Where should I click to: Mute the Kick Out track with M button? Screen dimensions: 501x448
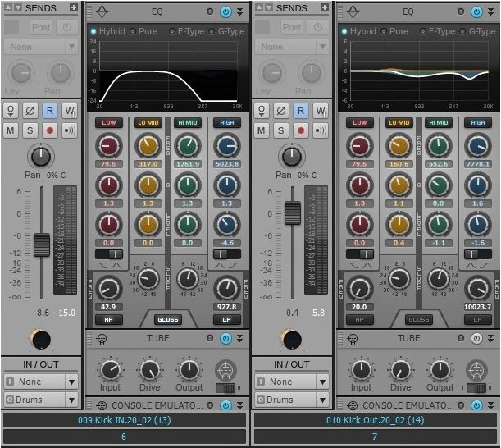[262, 130]
